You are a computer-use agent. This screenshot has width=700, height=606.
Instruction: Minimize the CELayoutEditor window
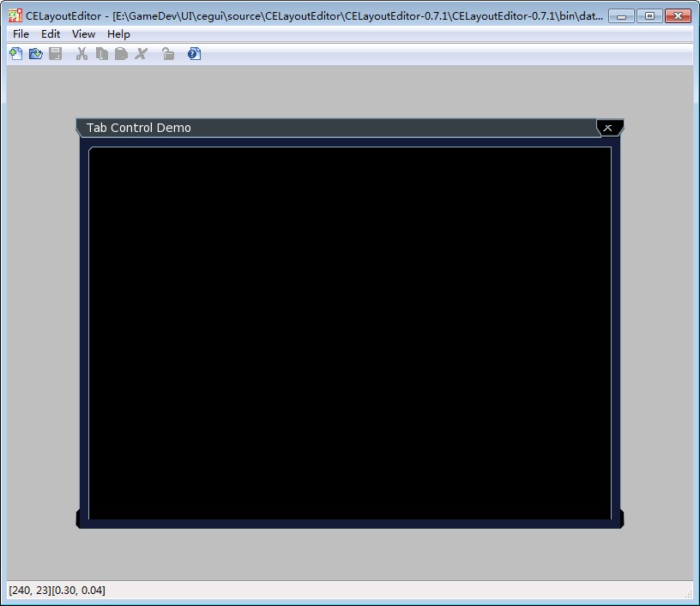pyautogui.click(x=621, y=16)
